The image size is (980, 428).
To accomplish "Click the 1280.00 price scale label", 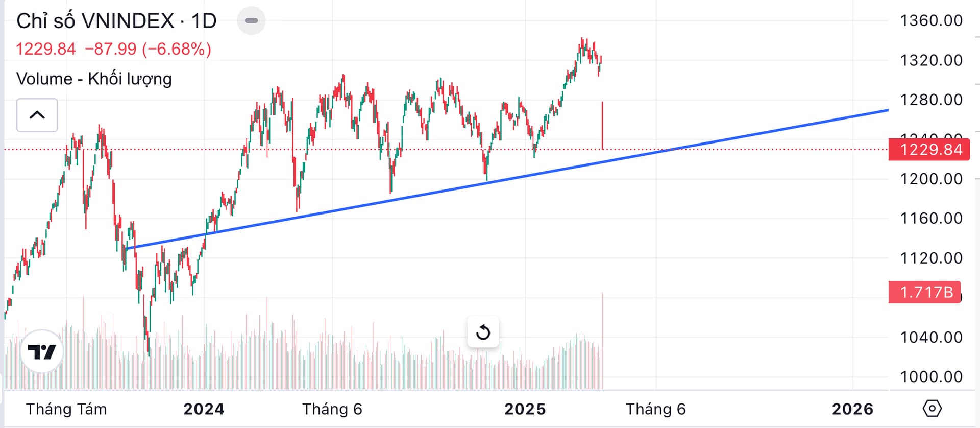I will (x=931, y=100).
